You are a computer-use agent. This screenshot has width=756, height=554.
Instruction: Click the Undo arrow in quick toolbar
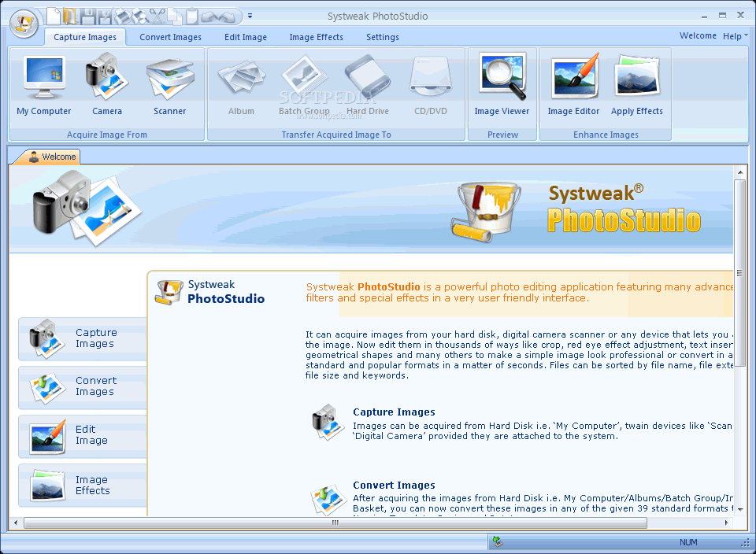[209, 17]
